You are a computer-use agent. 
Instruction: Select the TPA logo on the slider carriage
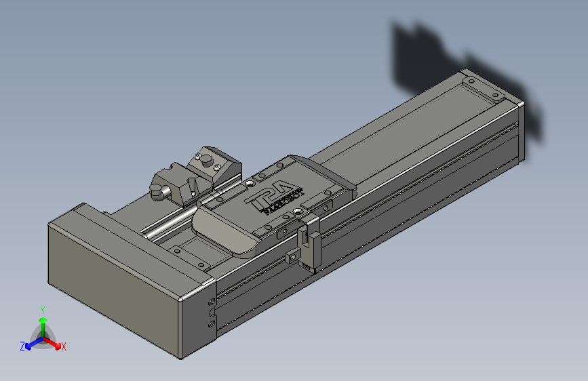(x=273, y=198)
